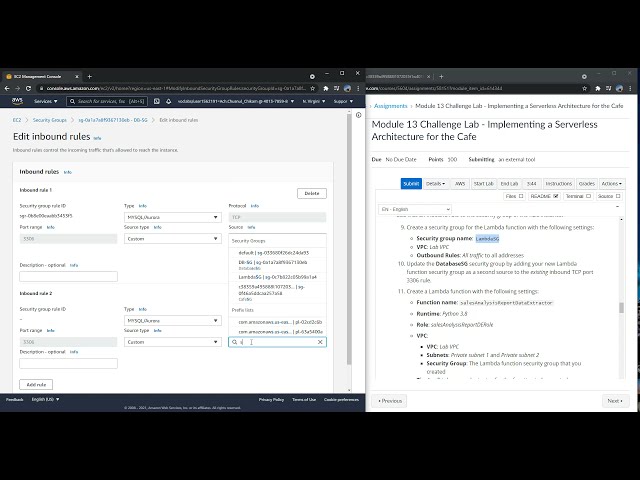Screen dimensions: 640x480
Task: Open the Grades button
Action: [x=587, y=184]
